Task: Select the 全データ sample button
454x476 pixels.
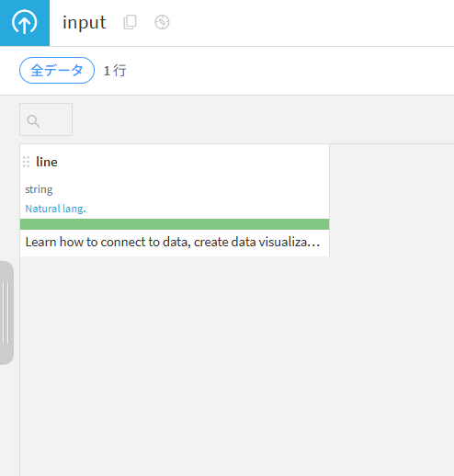Action: click(57, 71)
